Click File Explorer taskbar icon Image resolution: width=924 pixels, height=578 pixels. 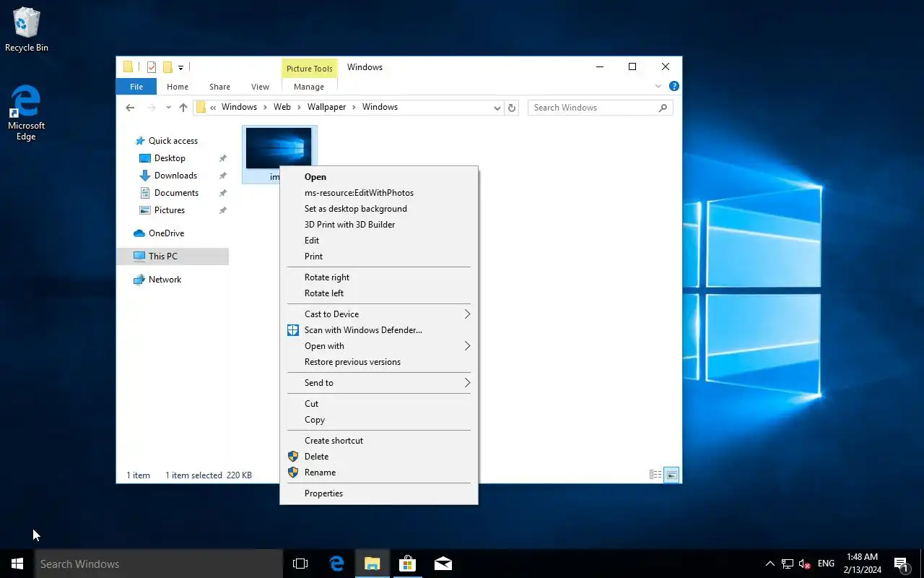pos(372,564)
